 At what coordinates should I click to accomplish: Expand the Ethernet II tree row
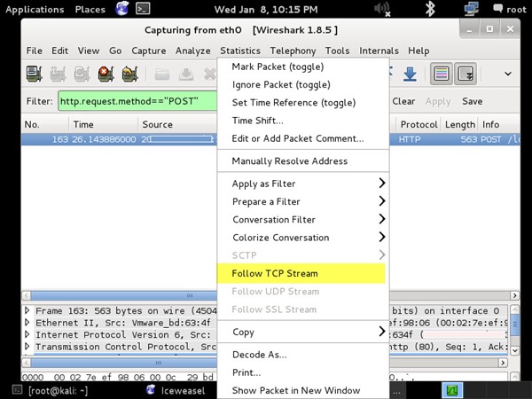pos(27,323)
